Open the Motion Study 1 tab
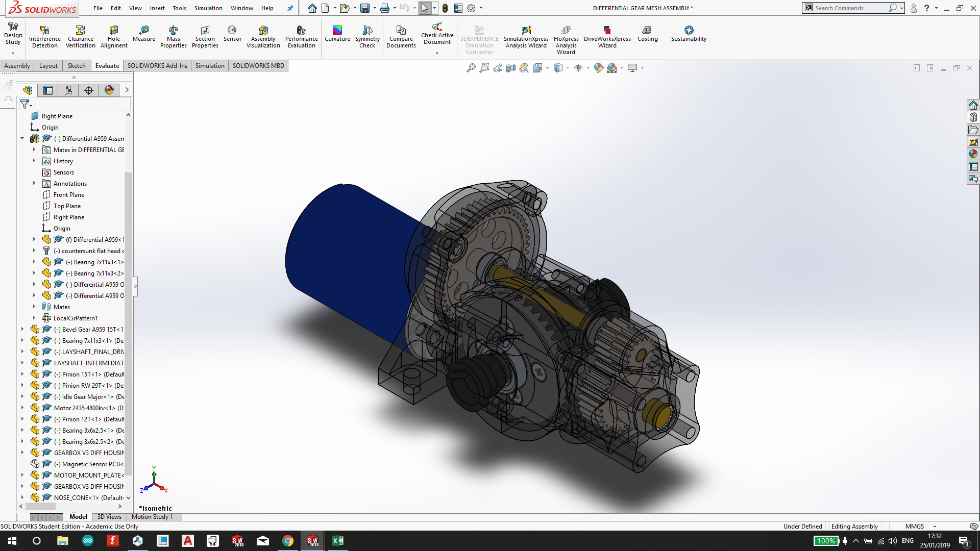980x551 pixels. coord(152,517)
